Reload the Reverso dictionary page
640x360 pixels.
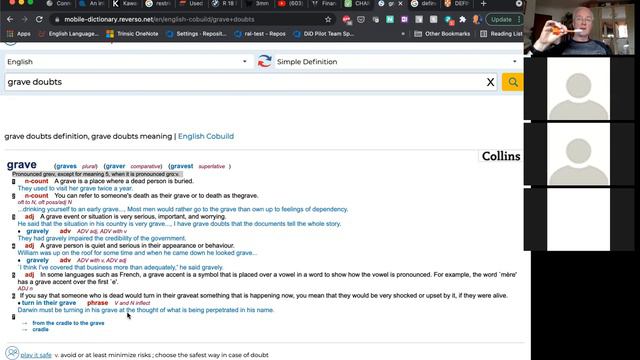[x=39, y=19]
